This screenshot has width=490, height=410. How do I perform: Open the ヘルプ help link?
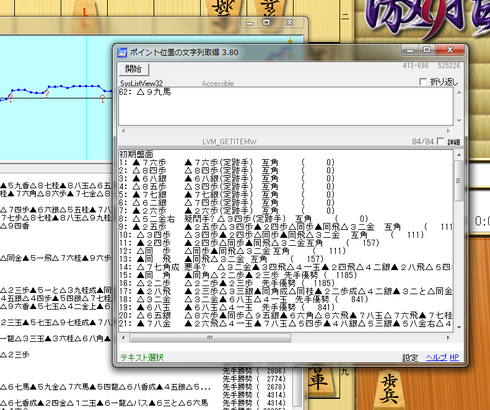(x=436, y=357)
